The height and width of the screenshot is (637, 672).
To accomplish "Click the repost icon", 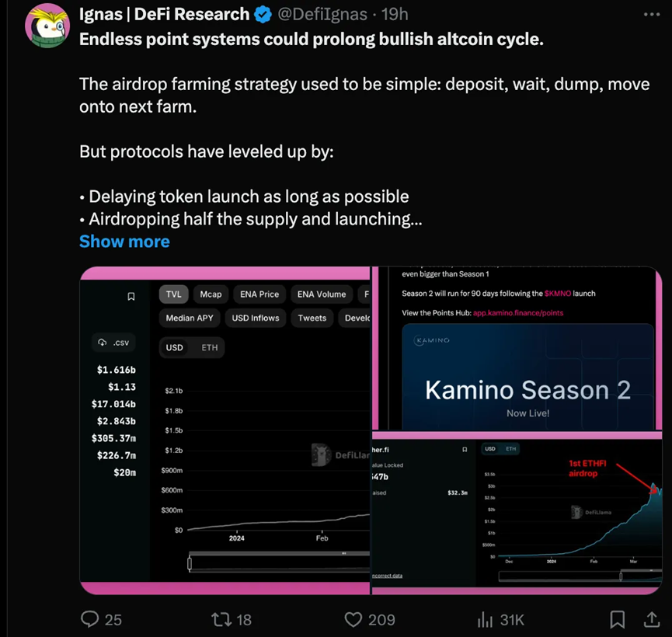I will coord(221,619).
